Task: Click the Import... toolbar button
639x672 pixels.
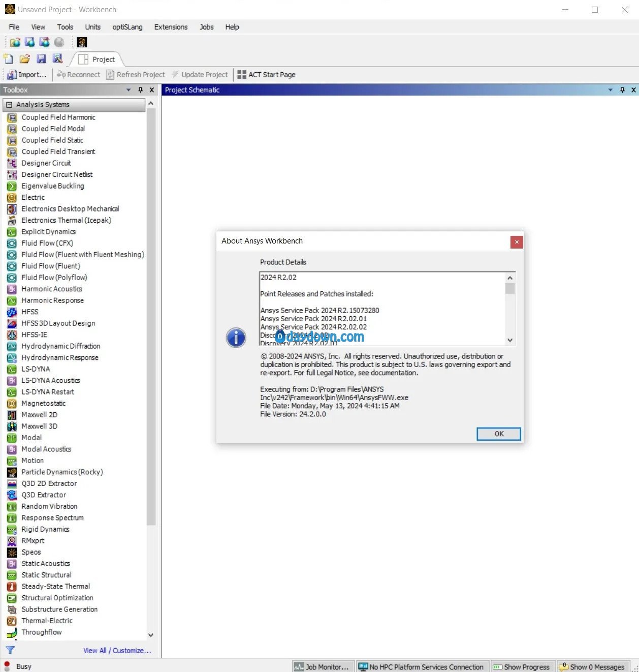Action: pos(27,75)
